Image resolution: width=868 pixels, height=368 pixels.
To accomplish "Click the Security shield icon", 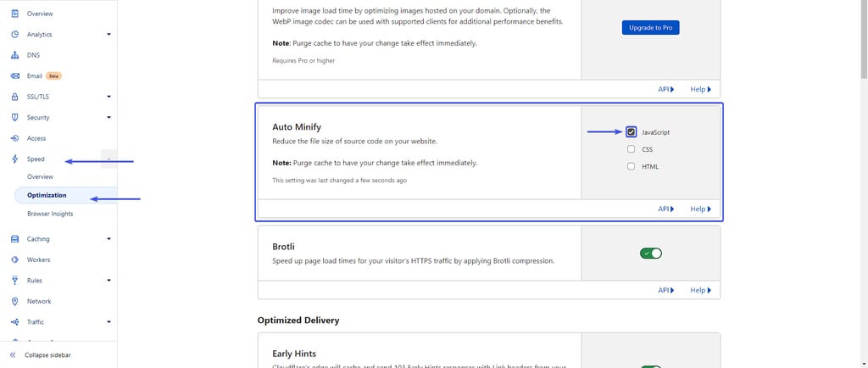I will pyautogui.click(x=15, y=117).
